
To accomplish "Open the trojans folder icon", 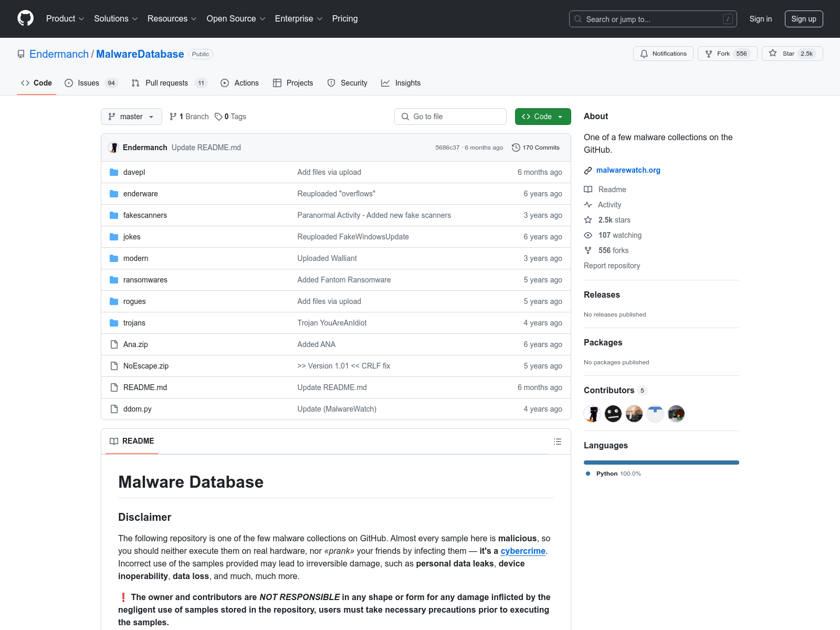I will point(114,323).
